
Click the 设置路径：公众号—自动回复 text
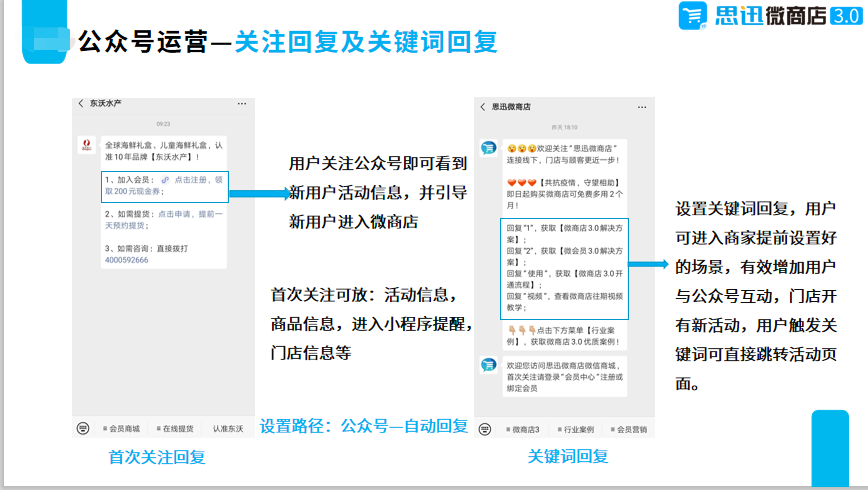(364, 426)
